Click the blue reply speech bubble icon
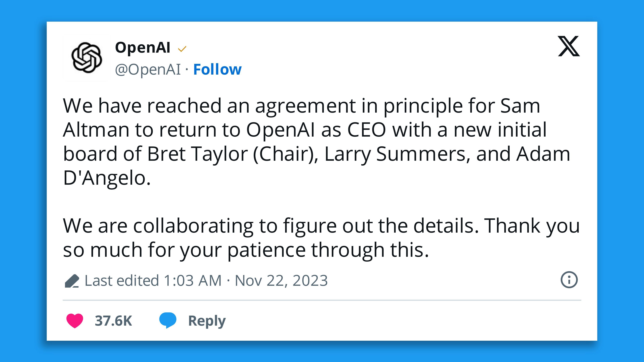 tap(168, 320)
